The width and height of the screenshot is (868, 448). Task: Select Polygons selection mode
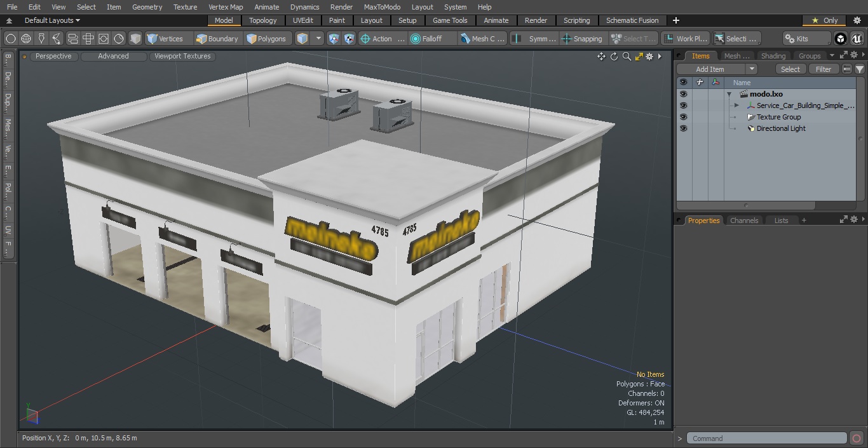click(x=267, y=39)
